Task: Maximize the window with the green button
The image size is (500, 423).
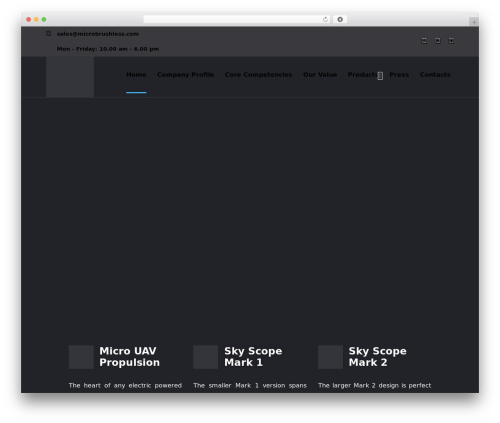Action: [44, 19]
